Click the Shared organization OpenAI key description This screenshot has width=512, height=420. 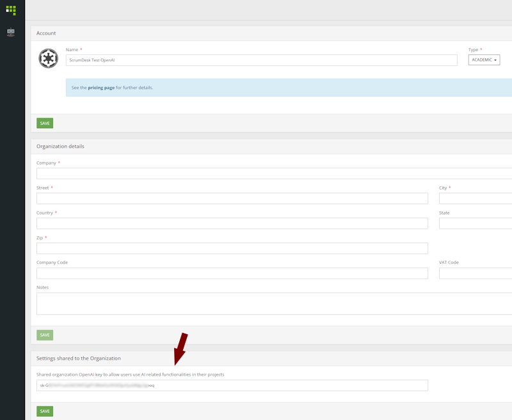131,375
